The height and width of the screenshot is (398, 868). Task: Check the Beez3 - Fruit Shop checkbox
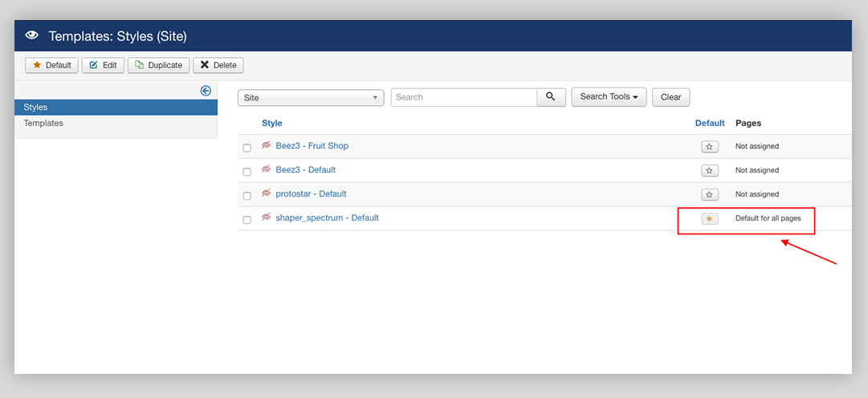pos(247,148)
